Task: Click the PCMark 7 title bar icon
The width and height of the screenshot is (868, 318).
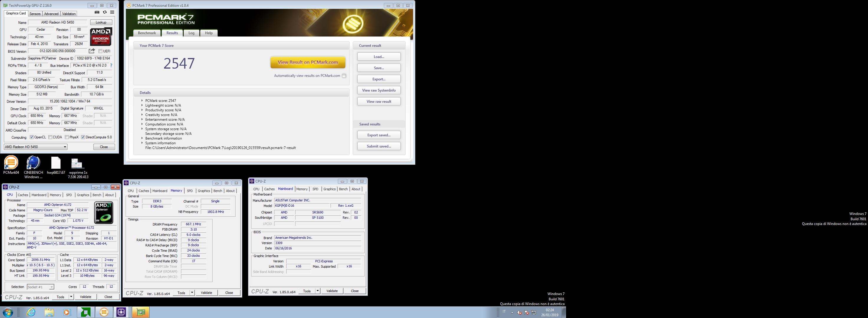Action: [129, 5]
